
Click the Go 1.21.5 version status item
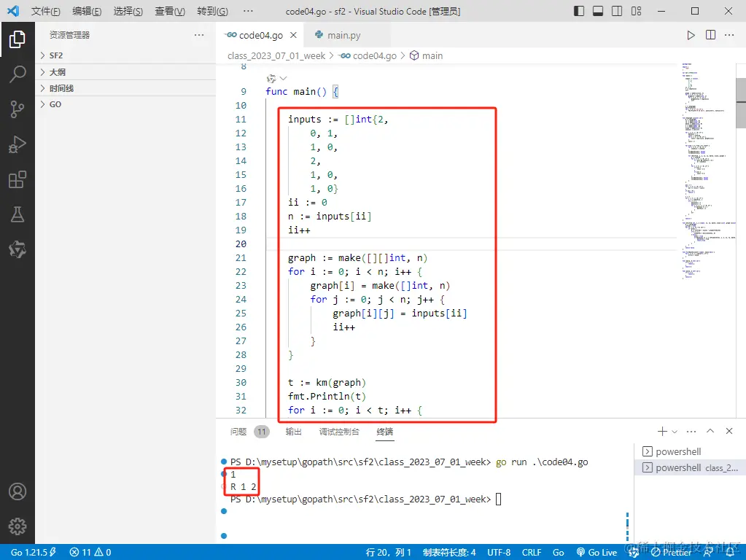34,553
